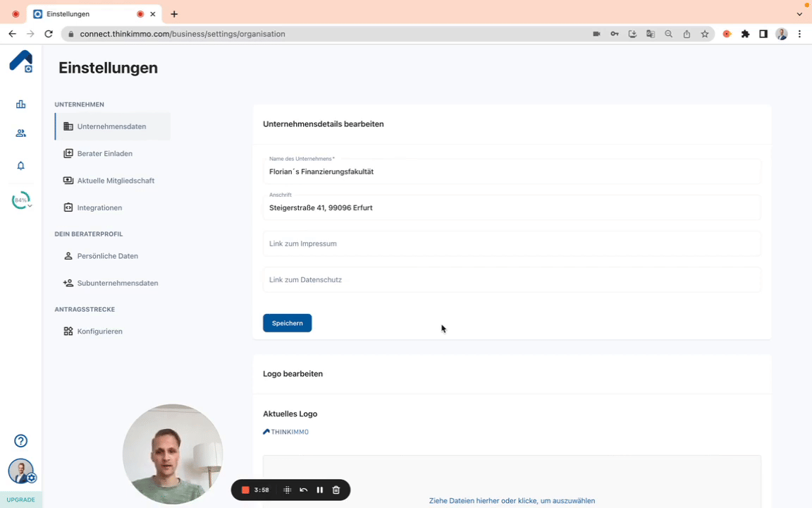812x508 pixels.
Task: Pause the screen recording
Action: pyautogui.click(x=320, y=490)
